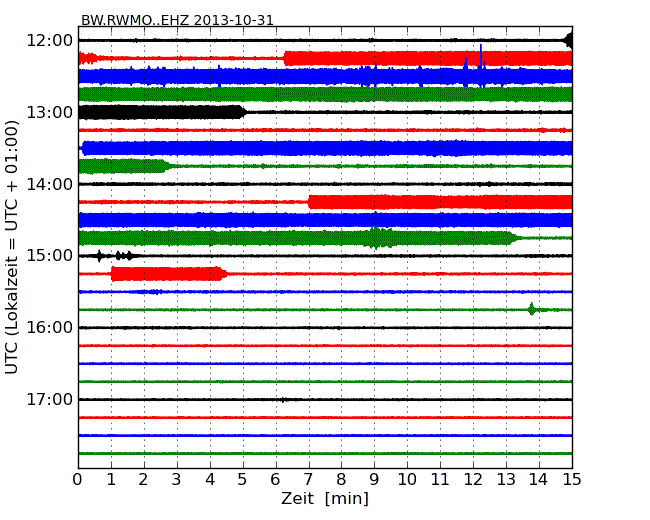Click the 16:00 y-axis time label
Screen dimensions: 650x520
(x=49, y=328)
